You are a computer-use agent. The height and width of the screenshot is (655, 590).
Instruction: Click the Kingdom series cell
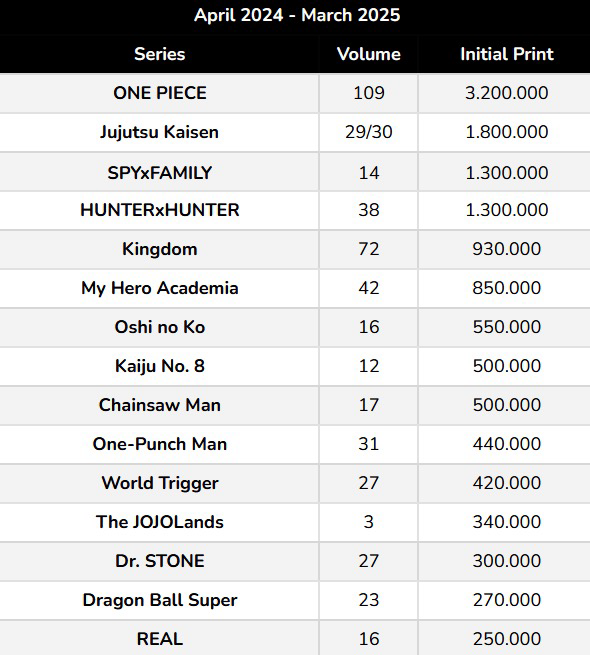click(x=160, y=249)
